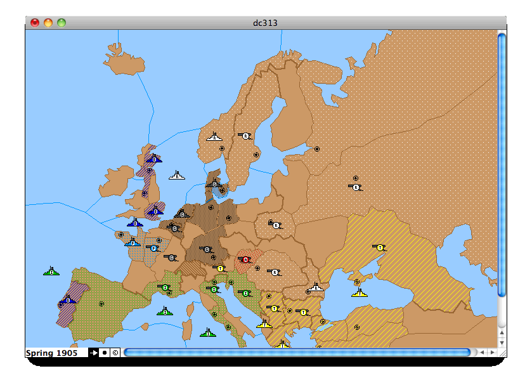
Task: Choose the Italian army in Marseilles
Action: [x=165, y=287]
